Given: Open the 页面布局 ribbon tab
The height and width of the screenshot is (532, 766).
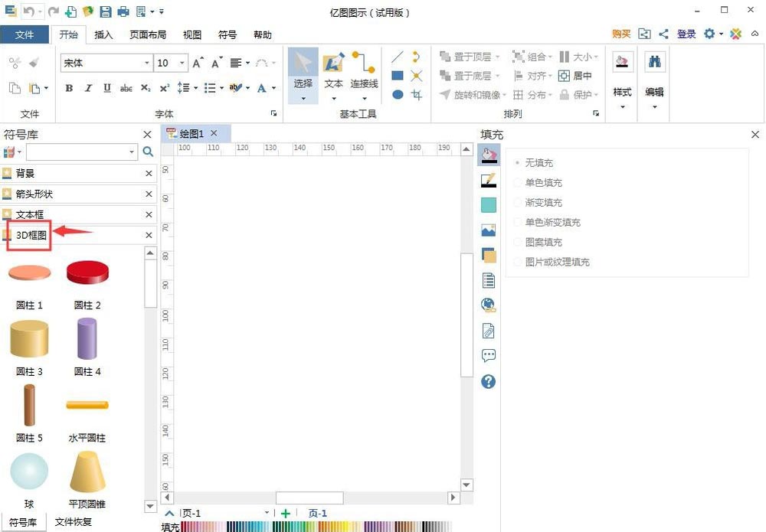Looking at the screenshot, I should pos(148,34).
